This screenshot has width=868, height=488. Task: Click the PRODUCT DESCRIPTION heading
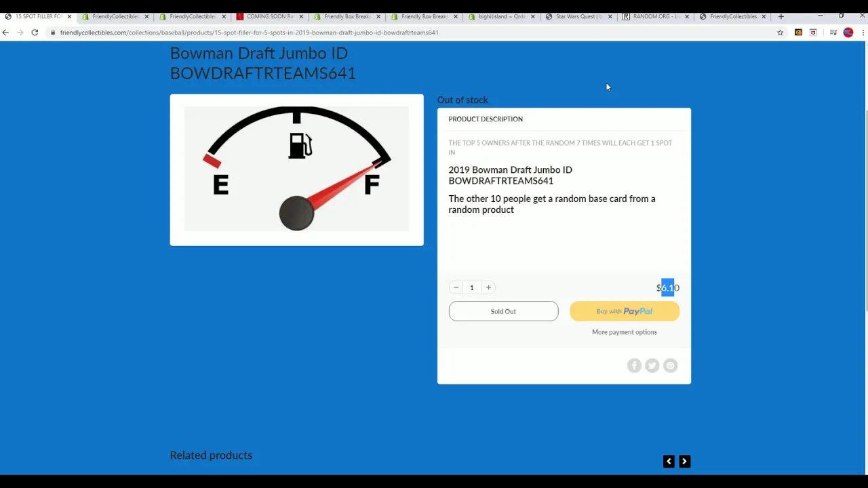486,119
